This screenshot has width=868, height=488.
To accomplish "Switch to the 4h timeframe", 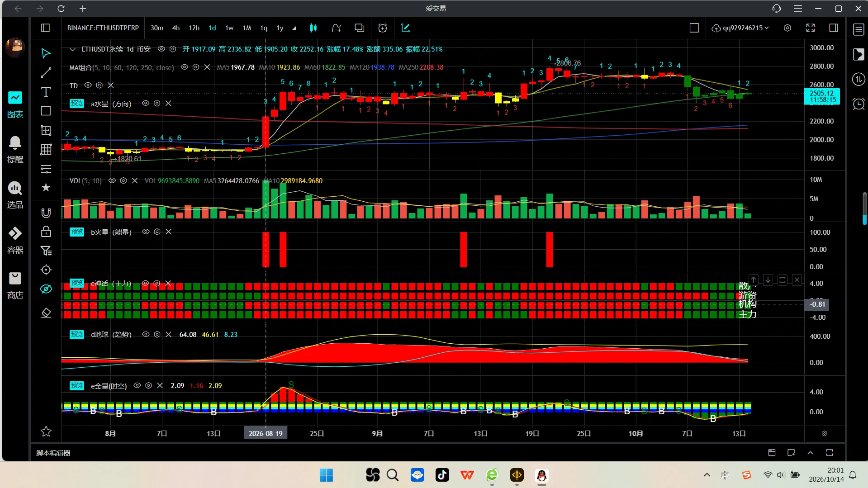I will coord(176,28).
